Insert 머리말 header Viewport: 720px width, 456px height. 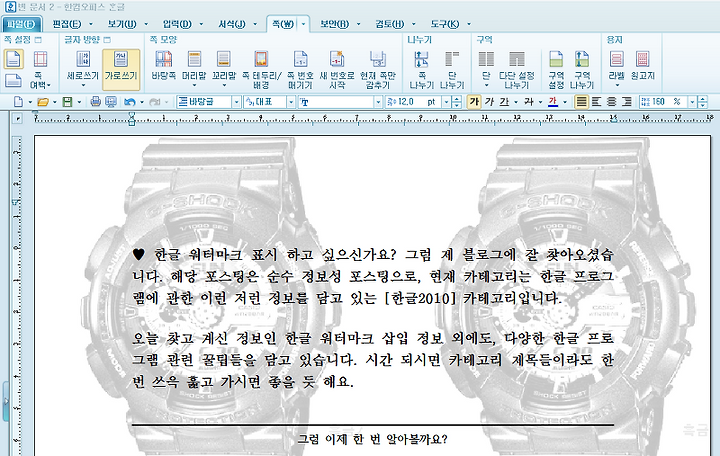194,69
